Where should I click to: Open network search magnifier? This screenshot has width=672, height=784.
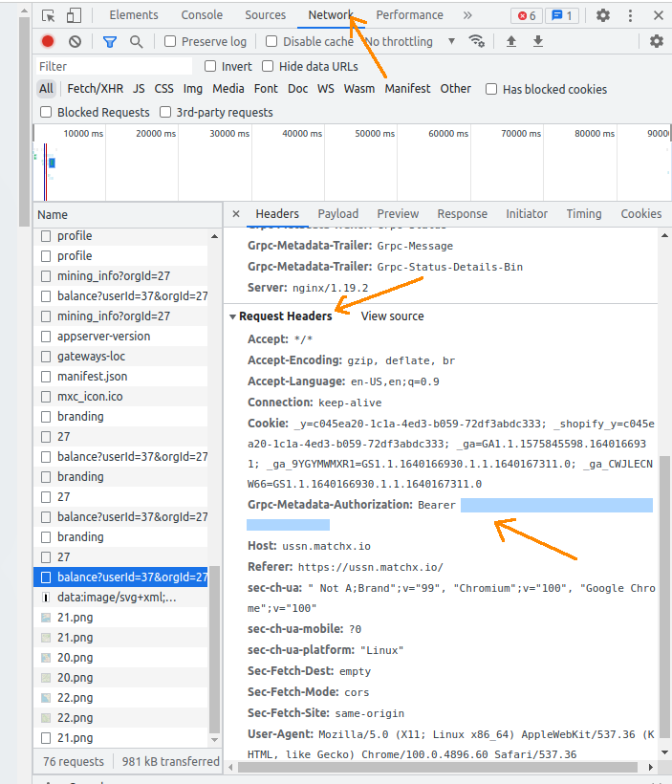click(136, 41)
